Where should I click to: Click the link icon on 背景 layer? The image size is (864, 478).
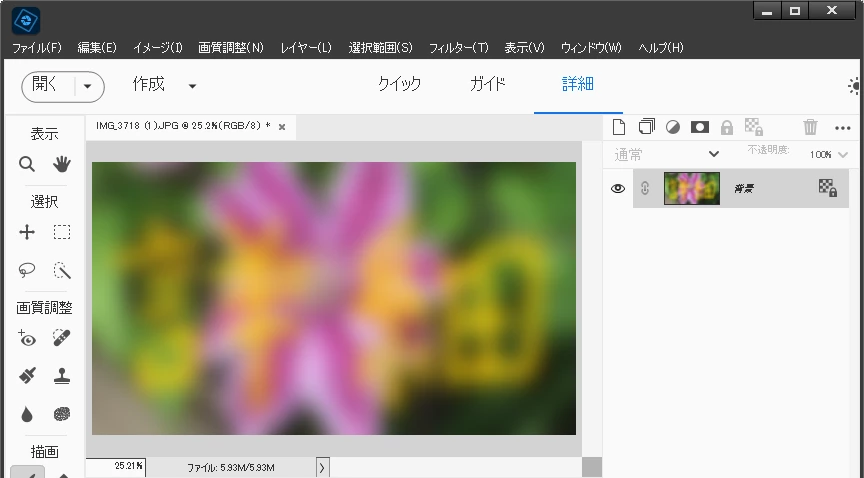[645, 189]
